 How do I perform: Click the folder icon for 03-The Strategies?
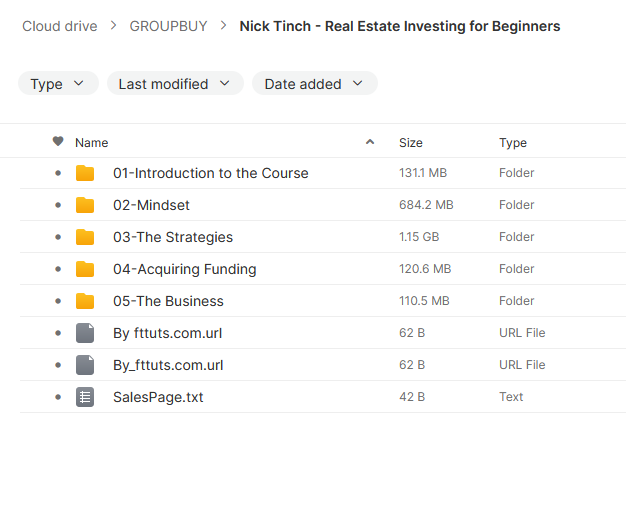(x=85, y=237)
